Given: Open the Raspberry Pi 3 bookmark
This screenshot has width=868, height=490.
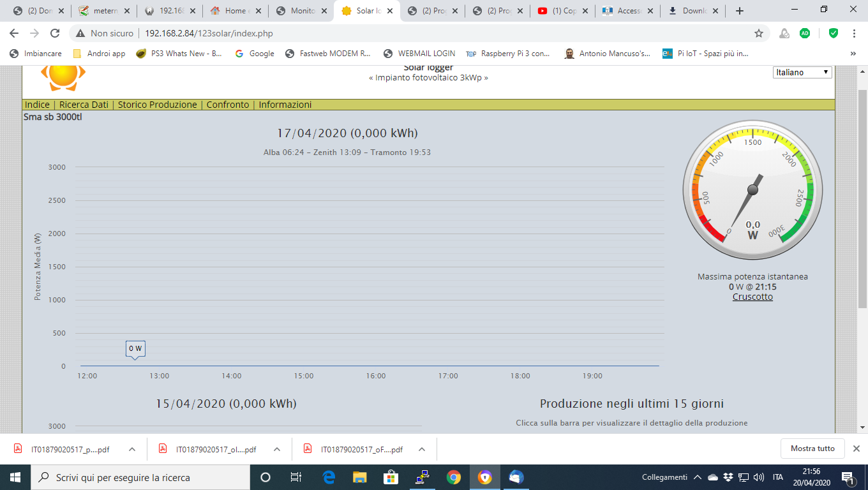Looking at the screenshot, I should coord(509,54).
